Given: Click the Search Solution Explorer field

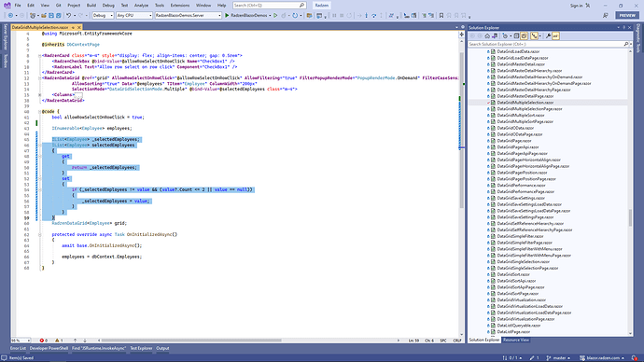Looking at the screenshot, I should coord(546,44).
